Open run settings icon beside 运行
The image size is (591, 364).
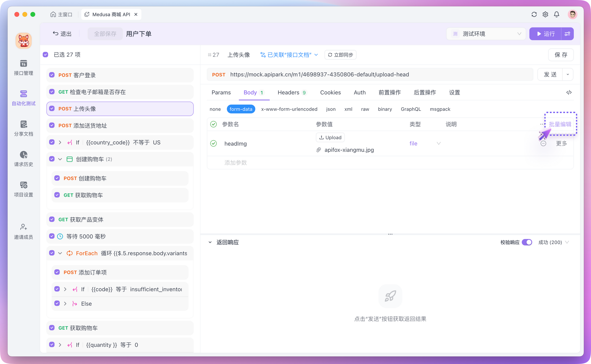(x=567, y=34)
